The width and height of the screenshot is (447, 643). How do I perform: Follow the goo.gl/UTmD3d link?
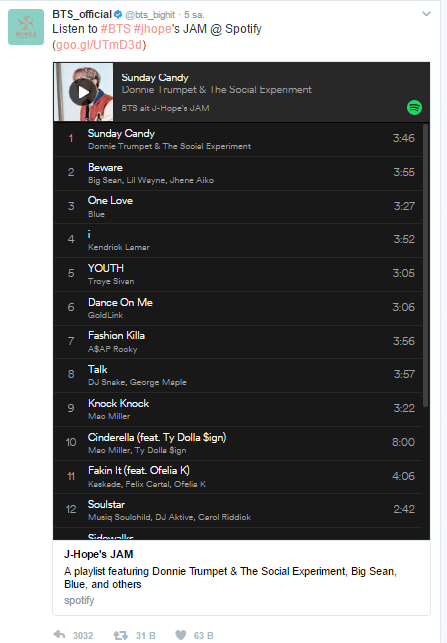click(99, 45)
